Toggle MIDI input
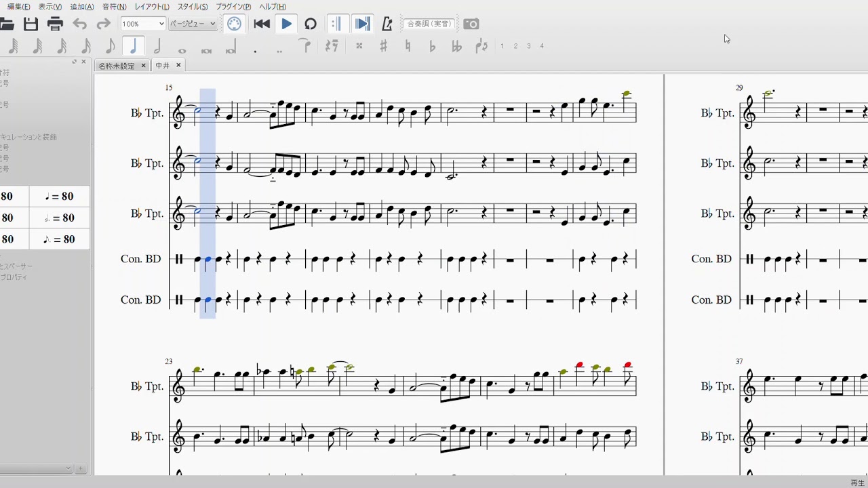The image size is (868, 488). [x=234, y=24]
